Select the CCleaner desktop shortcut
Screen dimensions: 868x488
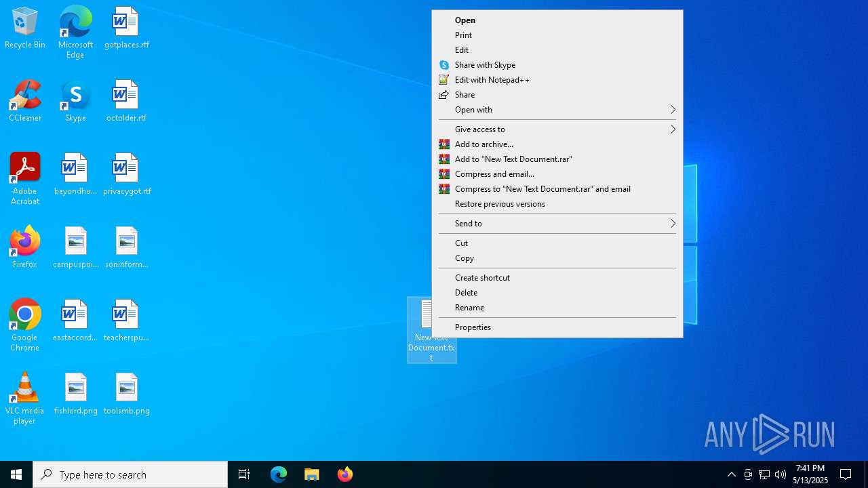click(25, 102)
